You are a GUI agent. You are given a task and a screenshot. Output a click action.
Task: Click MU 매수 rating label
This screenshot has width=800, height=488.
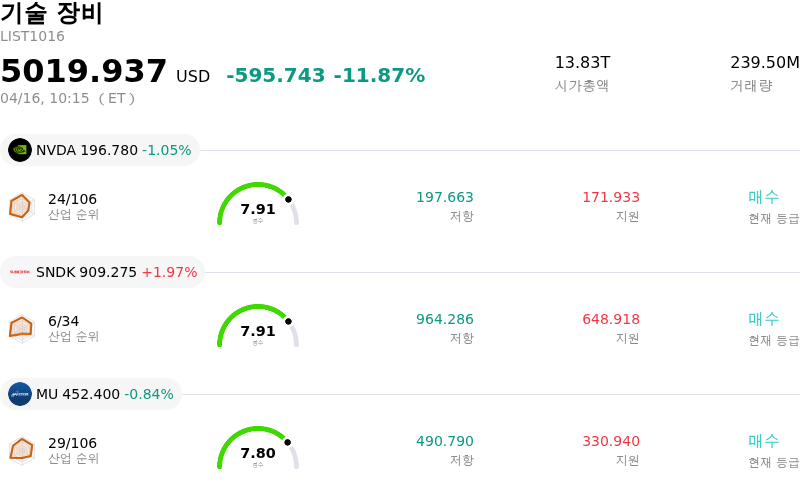(764, 441)
